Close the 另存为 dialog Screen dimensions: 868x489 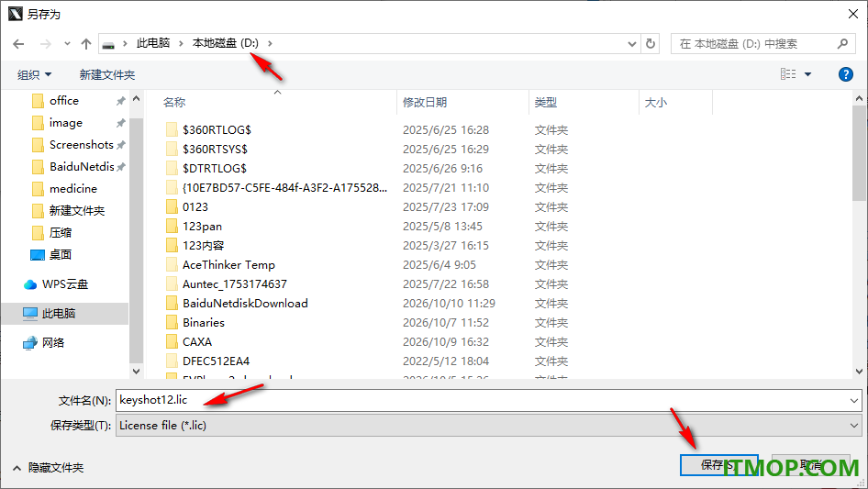click(x=853, y=14)
